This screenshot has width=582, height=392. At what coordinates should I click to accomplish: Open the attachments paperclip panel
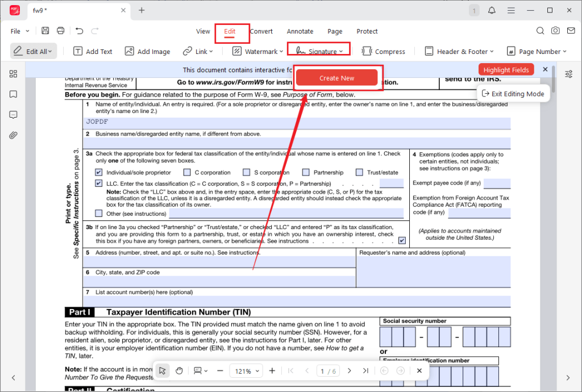click(x=14, y=135)
